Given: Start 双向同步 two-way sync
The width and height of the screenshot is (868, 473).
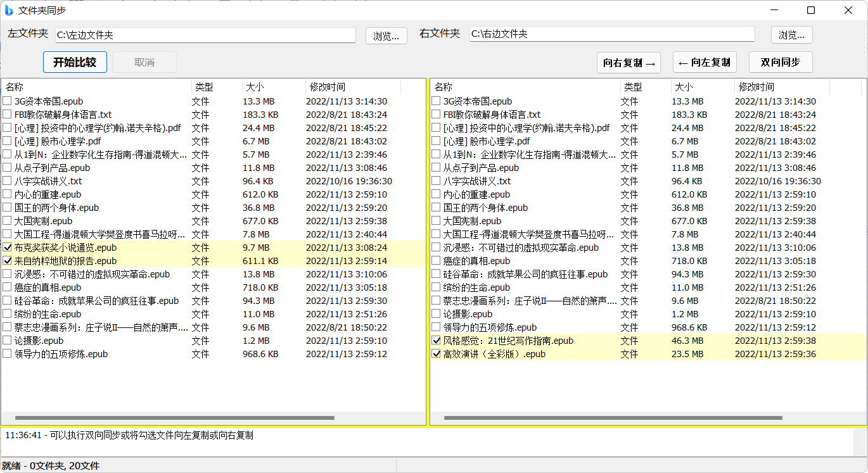Looking at the screenshot, I should point(781,63).
